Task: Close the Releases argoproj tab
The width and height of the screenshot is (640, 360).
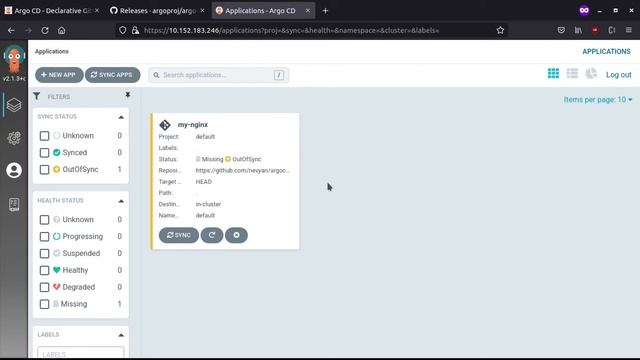Action: click(x=202, y=11)
